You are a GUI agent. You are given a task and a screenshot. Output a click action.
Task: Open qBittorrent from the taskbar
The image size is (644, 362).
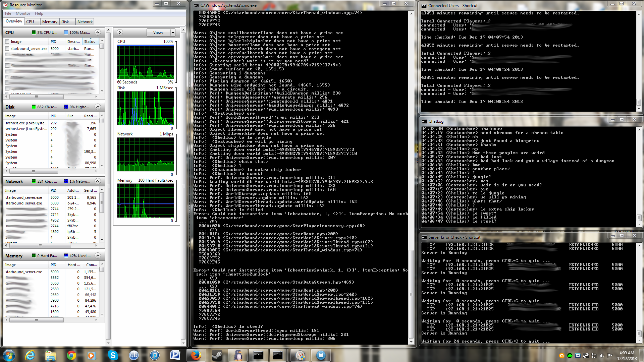tap(135, 355)
